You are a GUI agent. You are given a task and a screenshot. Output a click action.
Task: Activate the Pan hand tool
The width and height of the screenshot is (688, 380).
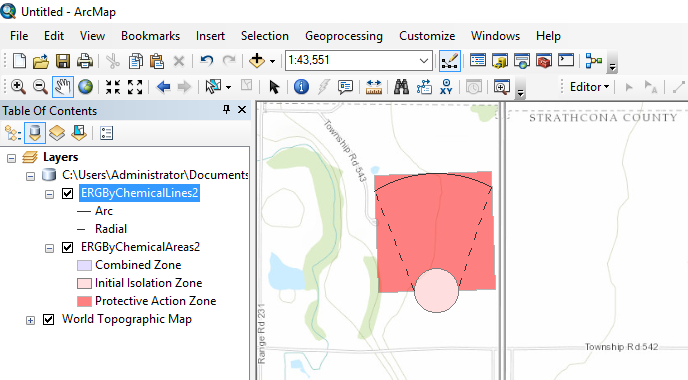point(63,86)
